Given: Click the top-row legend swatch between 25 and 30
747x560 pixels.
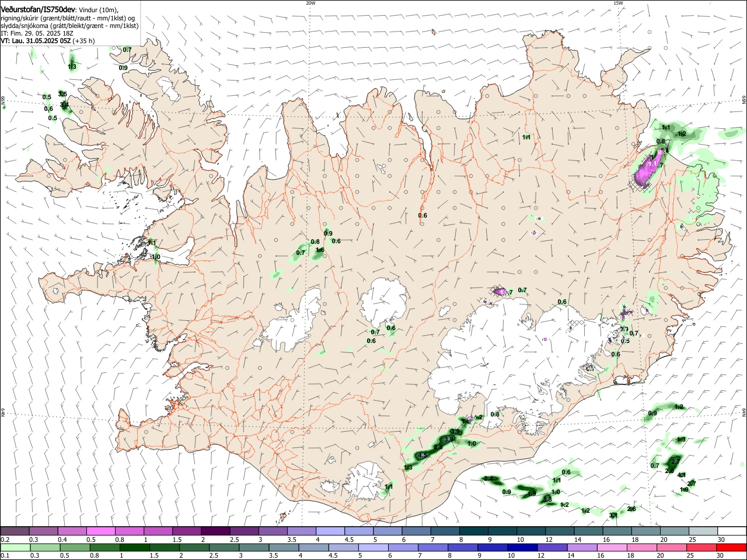Looking at the screenshot, I should (703, 531).
